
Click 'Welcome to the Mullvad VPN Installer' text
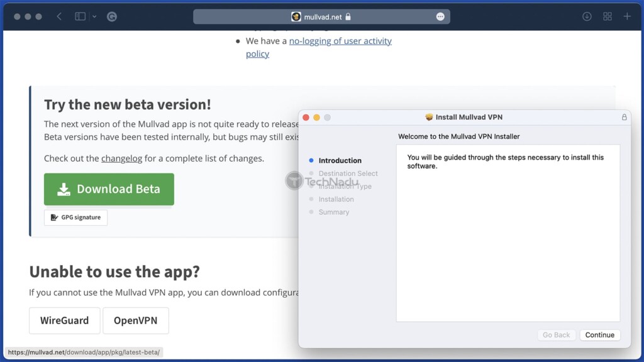pos(458,136)
